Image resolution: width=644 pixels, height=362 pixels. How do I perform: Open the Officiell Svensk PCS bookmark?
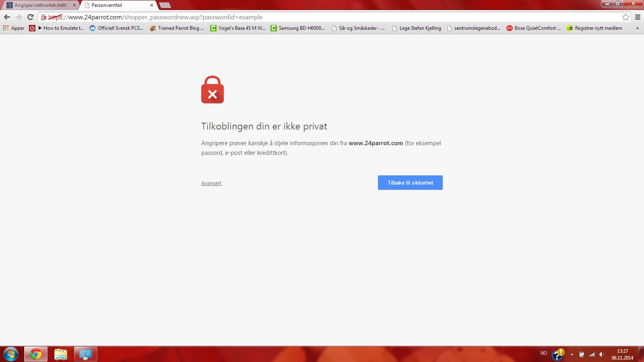(x=116, y=28)
